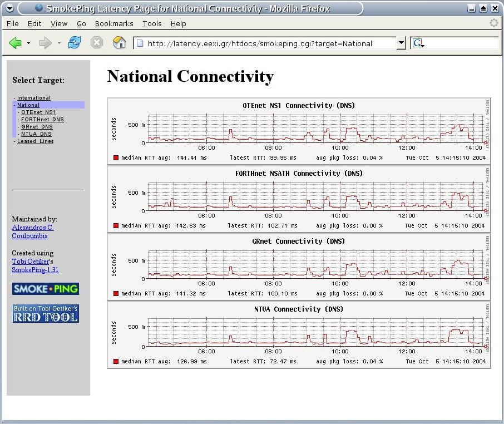Click the "100.10 ms" latest RTT value

click(283, 293)
